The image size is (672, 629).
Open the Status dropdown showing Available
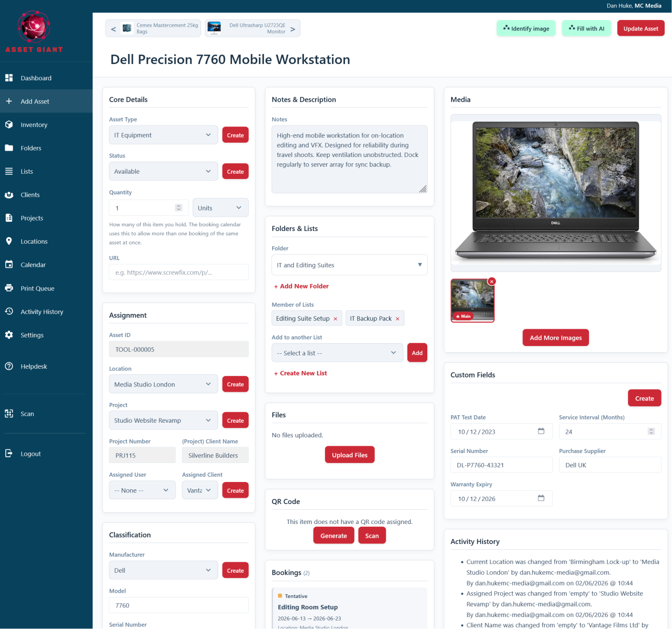tap(163, 171)
